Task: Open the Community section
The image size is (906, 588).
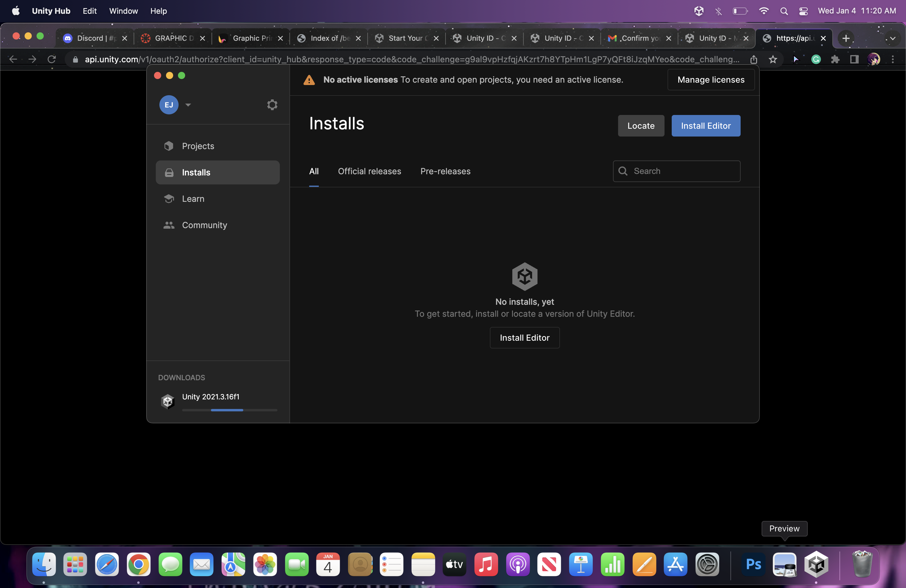Action: coord(218,225)
